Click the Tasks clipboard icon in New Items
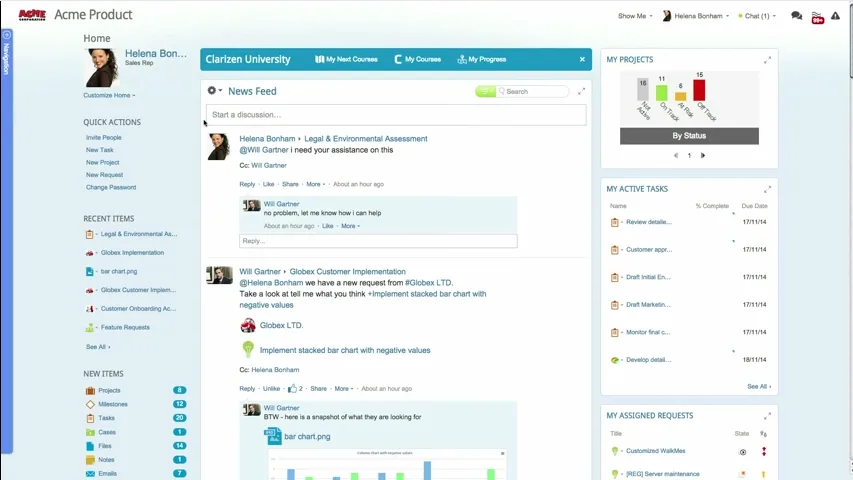Viewport: 853px width, 480px height. (x=90, y=418)
